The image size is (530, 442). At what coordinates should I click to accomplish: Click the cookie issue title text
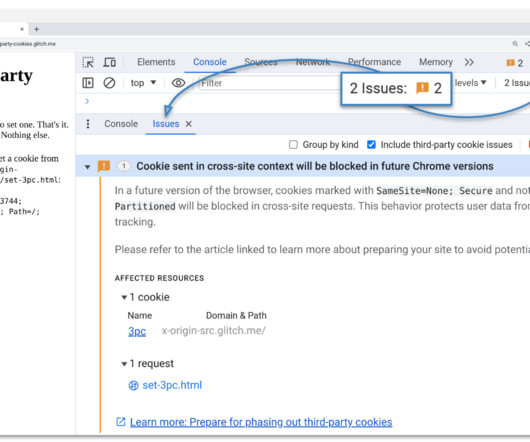click(x=315, y=166)
